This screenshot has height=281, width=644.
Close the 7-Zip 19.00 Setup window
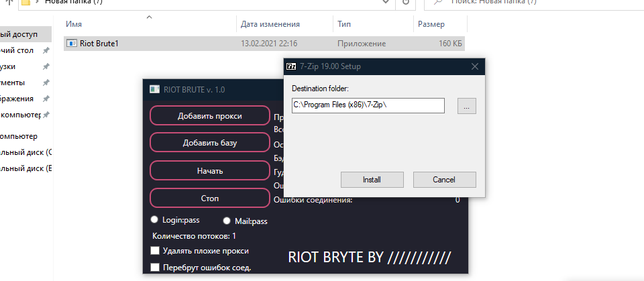tap(475, 66)
